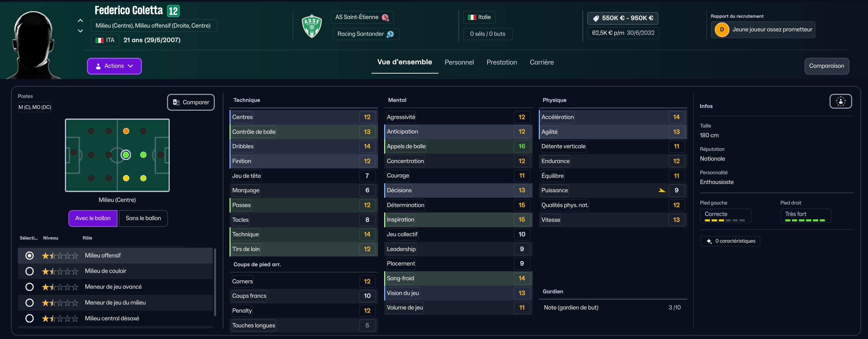Click the sparkle icon on 0 caractéristiques
This screenshot has height=339, width=868.
(709, 241)
